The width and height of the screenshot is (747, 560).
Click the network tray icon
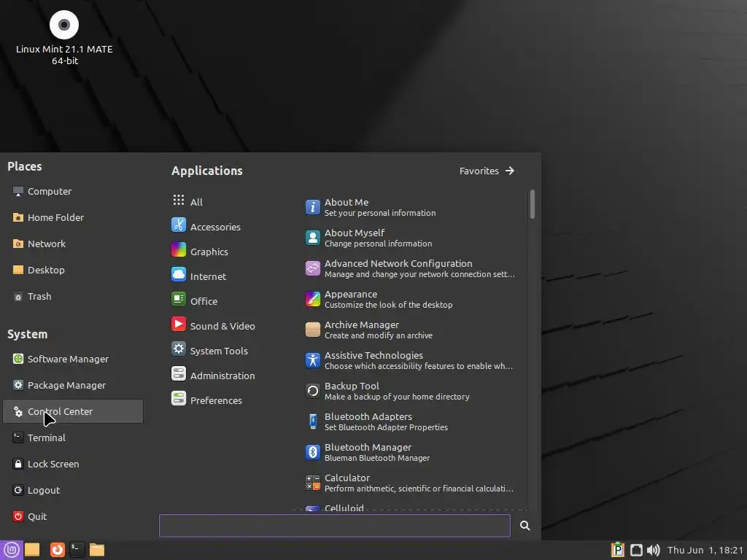click(x=636, y=550)
